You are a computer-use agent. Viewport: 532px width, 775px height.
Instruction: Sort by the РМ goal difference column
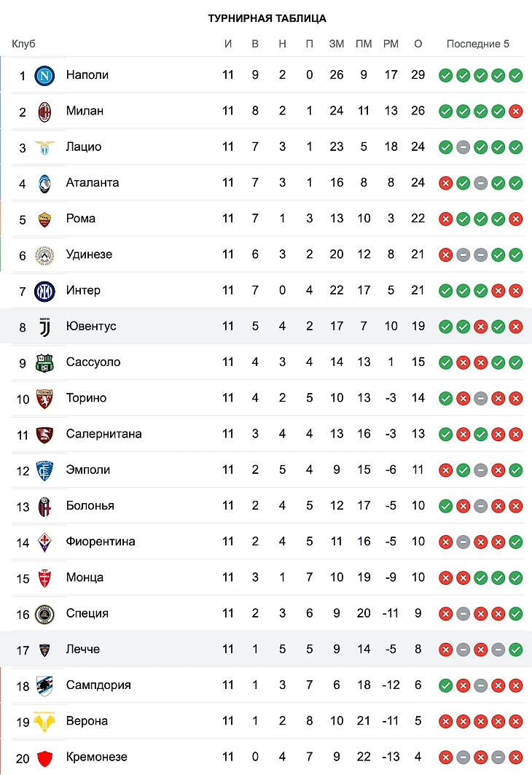391,44
